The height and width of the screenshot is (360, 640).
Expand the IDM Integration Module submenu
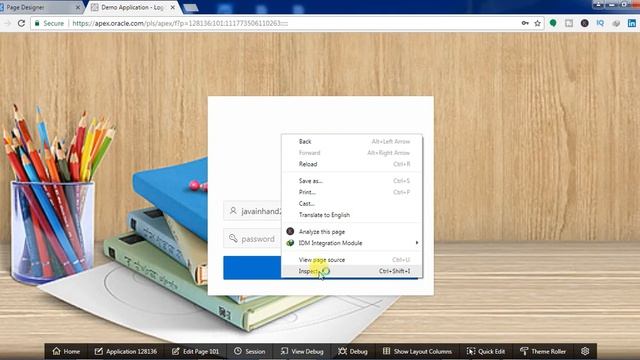351,243
